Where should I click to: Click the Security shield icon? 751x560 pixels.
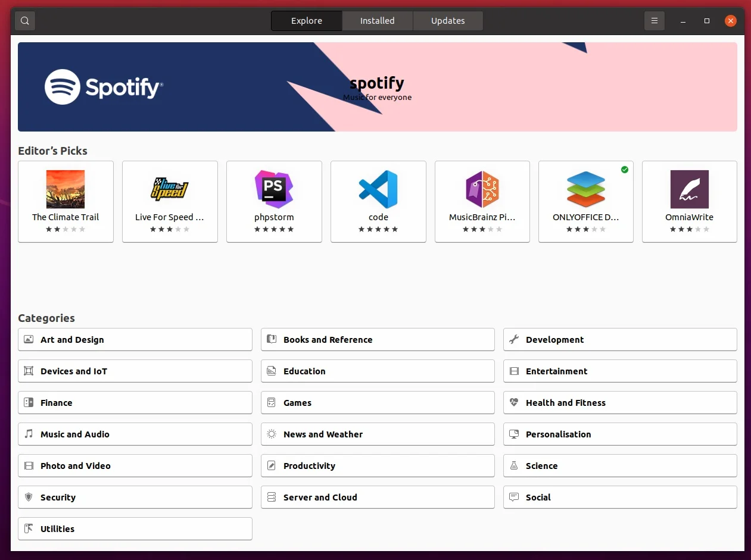[x=29, y=497]
